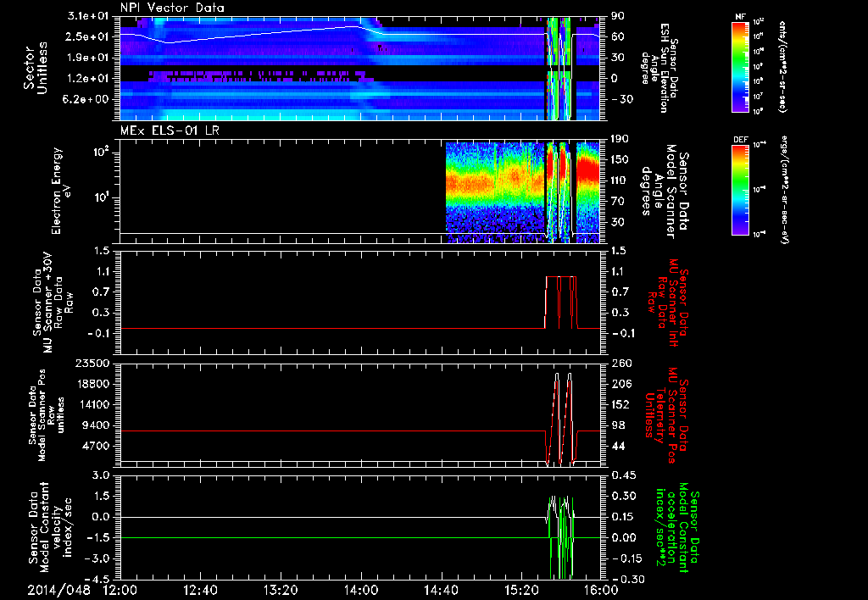Viewport: 868px width, 600px height.
Task: Click the 'Sector Unitless' axis label
Action: [36, 68]
